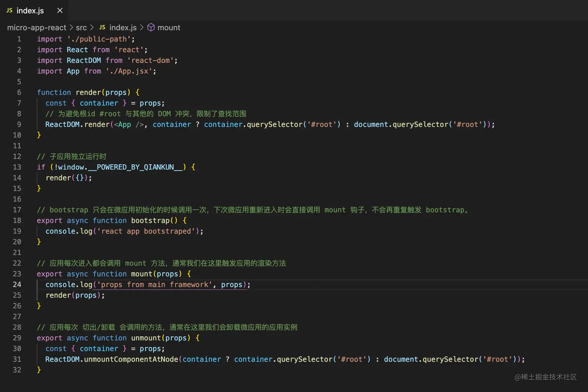
Task: Click the if keyword on line 13
Action: (41, 167)
